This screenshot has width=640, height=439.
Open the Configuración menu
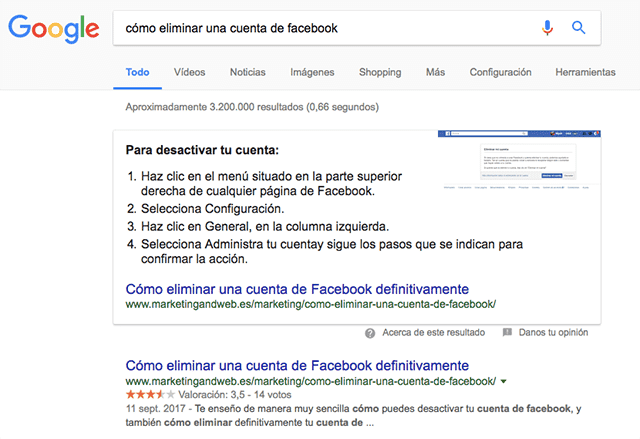pyautogui.click(x=500, y=72)
